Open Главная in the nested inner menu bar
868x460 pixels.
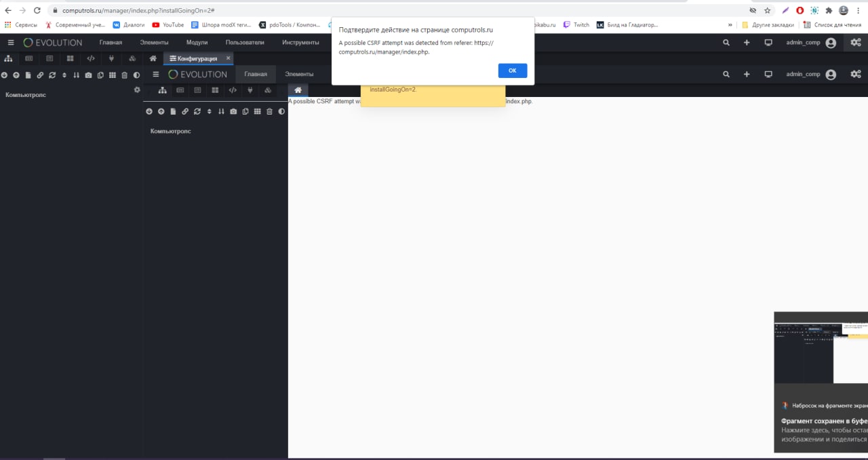[256, 74]
